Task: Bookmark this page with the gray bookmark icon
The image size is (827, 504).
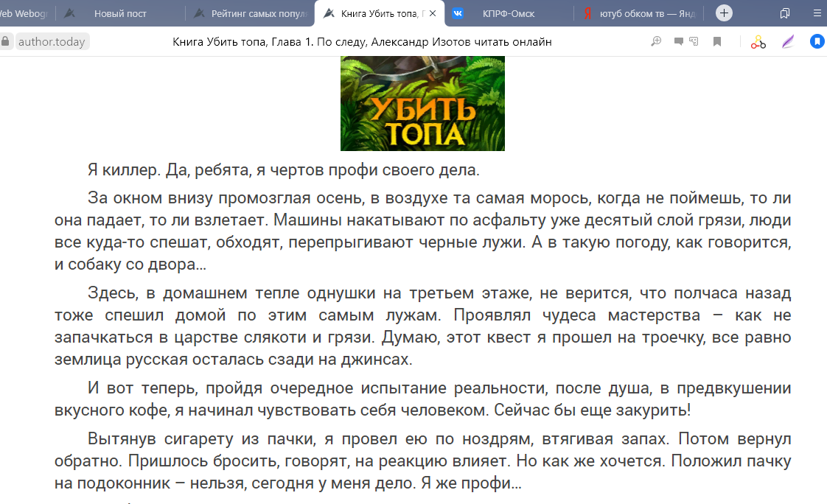Action: click(x=716, y=42)
